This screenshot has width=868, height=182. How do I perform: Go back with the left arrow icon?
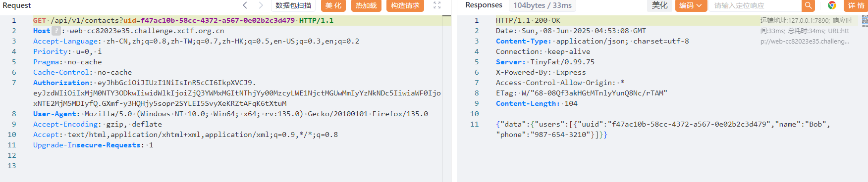click(245, 5)
